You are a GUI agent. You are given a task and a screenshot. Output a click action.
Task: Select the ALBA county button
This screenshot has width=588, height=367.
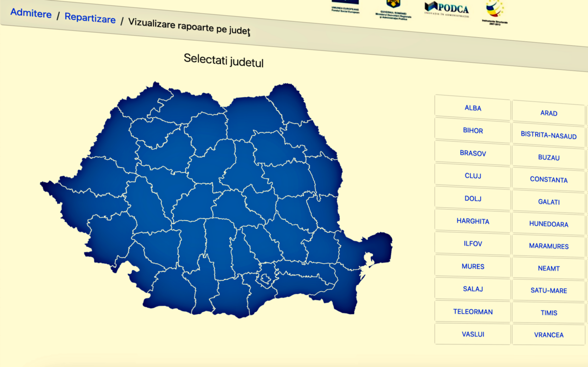[473, 108]
